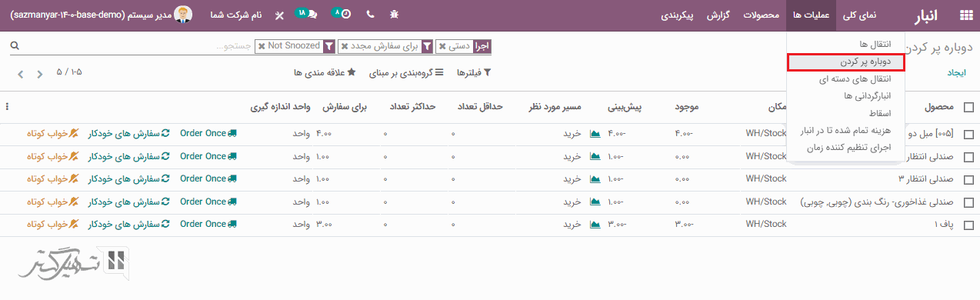Open the conversations messages icon
Viewport: 980px width, 300px height.
click(307, 14)
